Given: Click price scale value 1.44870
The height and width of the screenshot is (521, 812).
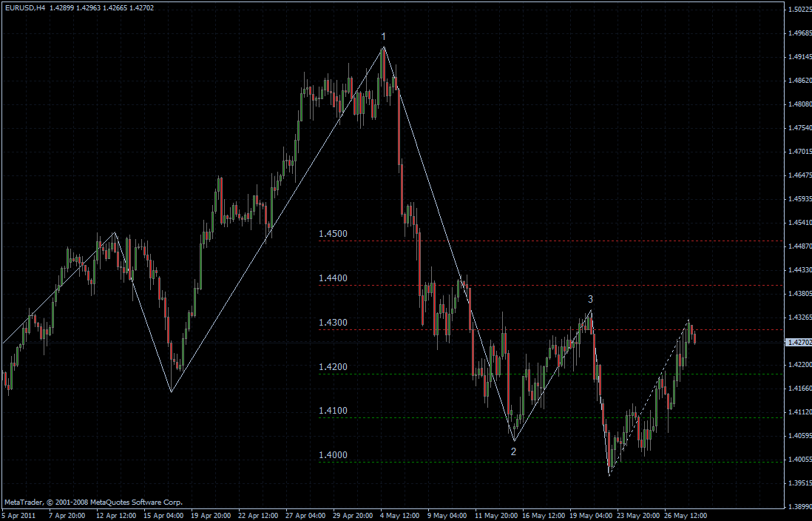Looking at the screenshot, I should (x=800, y=246).
